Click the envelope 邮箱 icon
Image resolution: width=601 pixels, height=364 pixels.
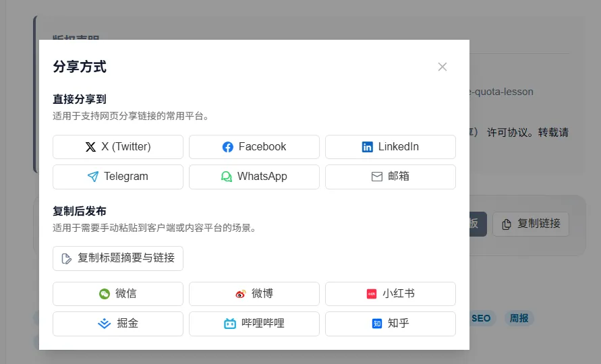tap(377, 177)
